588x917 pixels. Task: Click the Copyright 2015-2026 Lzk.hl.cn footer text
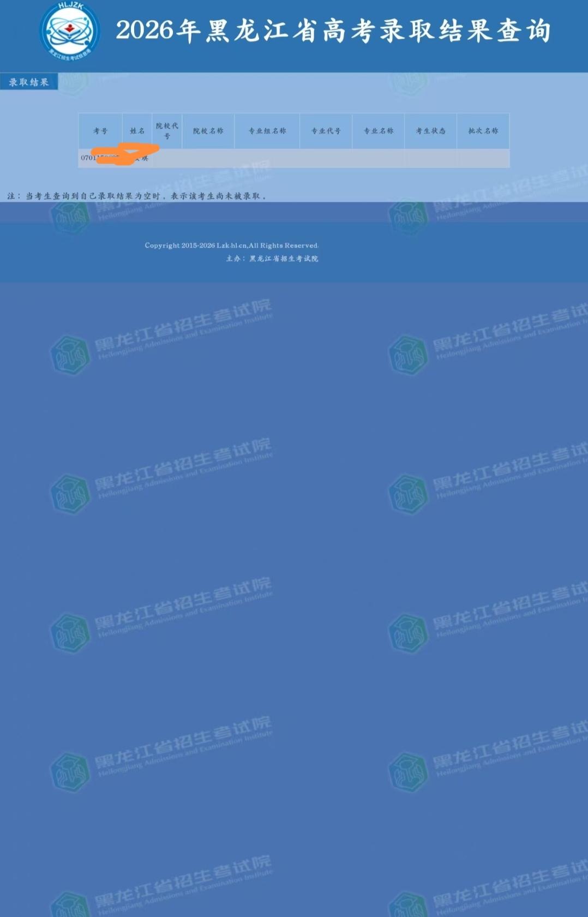232,245
